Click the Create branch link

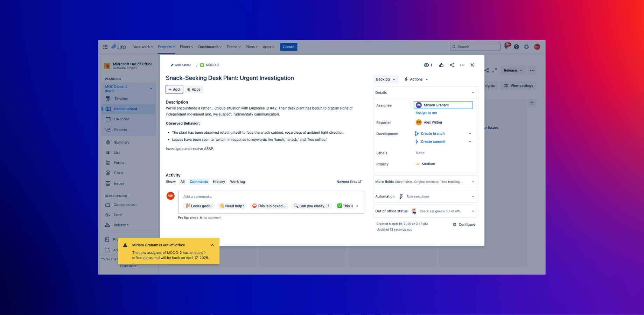click(433, 134)
